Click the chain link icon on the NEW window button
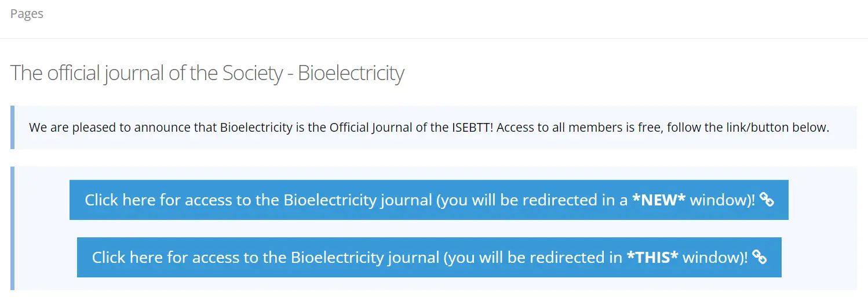This screenshot has height=300, width=868. pyautogui.click(x=767, y=200)
